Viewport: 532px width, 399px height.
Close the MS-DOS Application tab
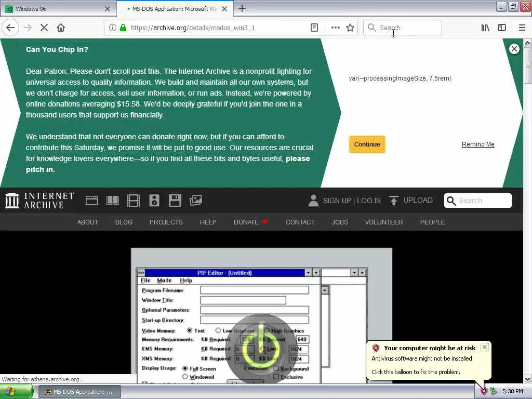point(224,9)
